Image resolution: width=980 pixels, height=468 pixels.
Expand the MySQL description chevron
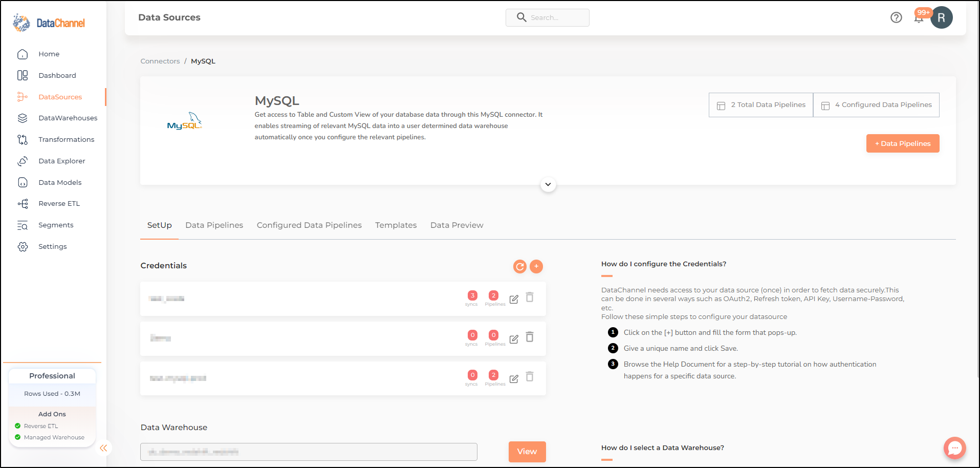(x=548, y=184)
